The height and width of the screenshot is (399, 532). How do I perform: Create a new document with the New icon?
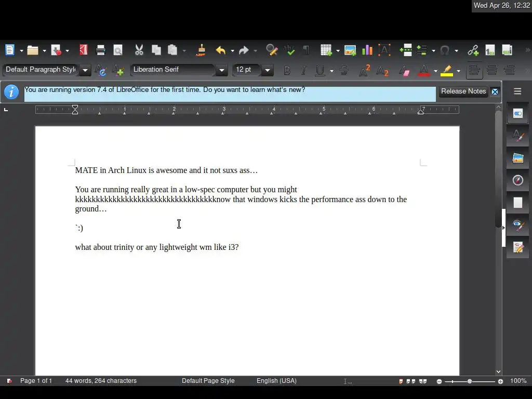pyautogui.click(x=9, y=50)
